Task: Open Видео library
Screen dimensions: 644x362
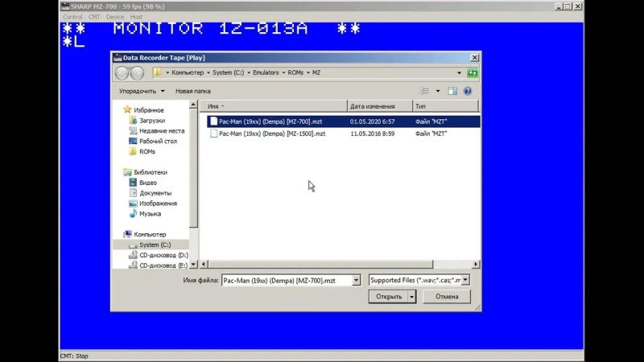Action: click(x=148, y=183)
